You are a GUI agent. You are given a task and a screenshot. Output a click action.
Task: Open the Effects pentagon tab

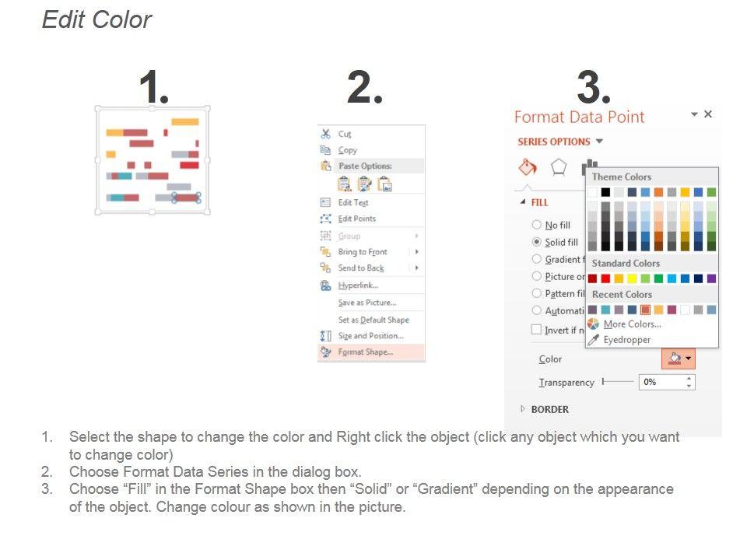point(559,167)
